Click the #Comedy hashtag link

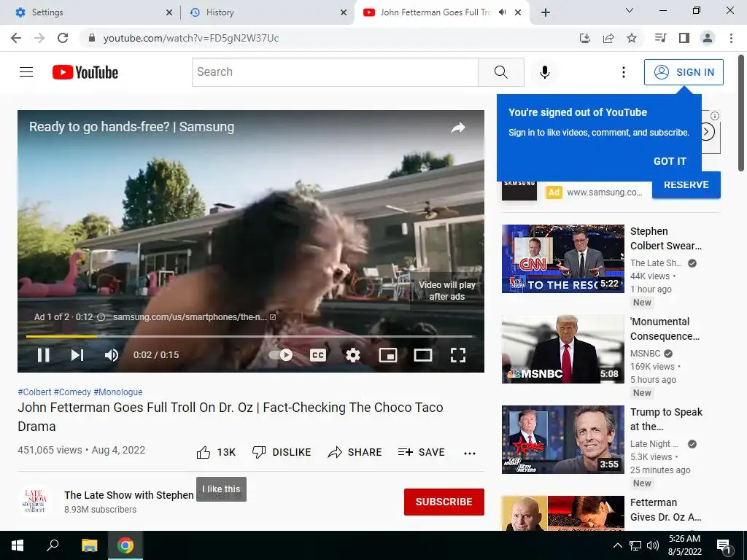click(72, 392)
